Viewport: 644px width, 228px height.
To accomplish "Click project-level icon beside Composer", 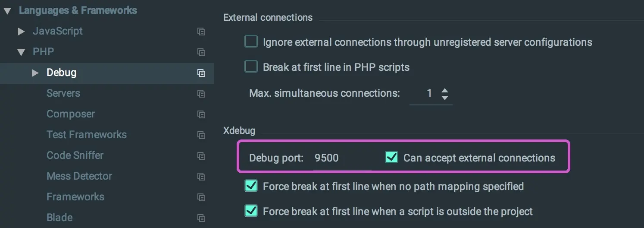I will 201,114.
